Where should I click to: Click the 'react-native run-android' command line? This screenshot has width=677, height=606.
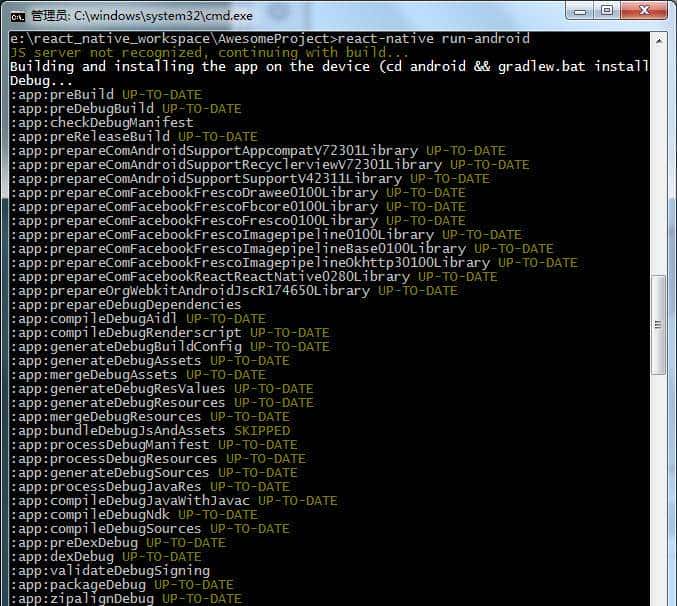click(270, 38)
